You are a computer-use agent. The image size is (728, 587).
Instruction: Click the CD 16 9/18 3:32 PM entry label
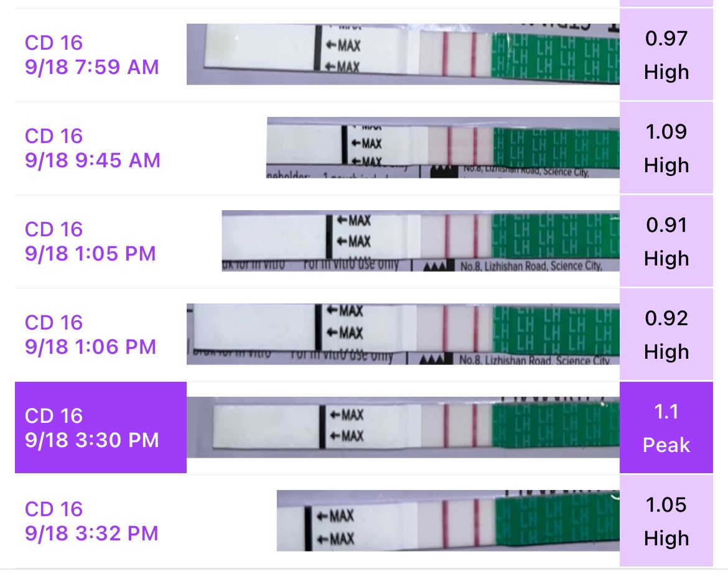pyautogui.click(x=92, y=521)
